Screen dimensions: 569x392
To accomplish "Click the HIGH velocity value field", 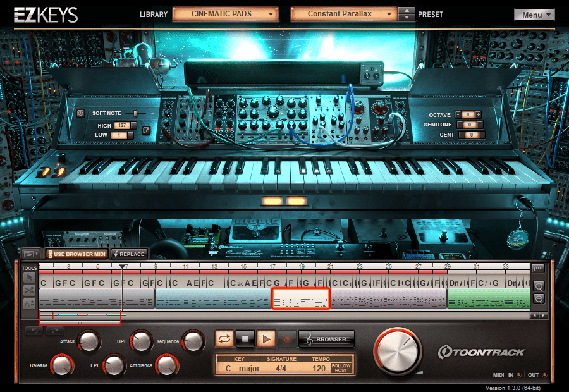I will [x=122, y=126].
